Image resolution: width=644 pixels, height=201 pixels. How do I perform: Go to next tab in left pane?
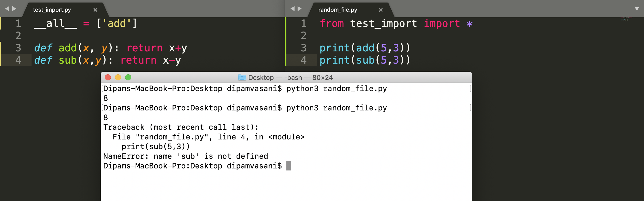coord(14,9)
